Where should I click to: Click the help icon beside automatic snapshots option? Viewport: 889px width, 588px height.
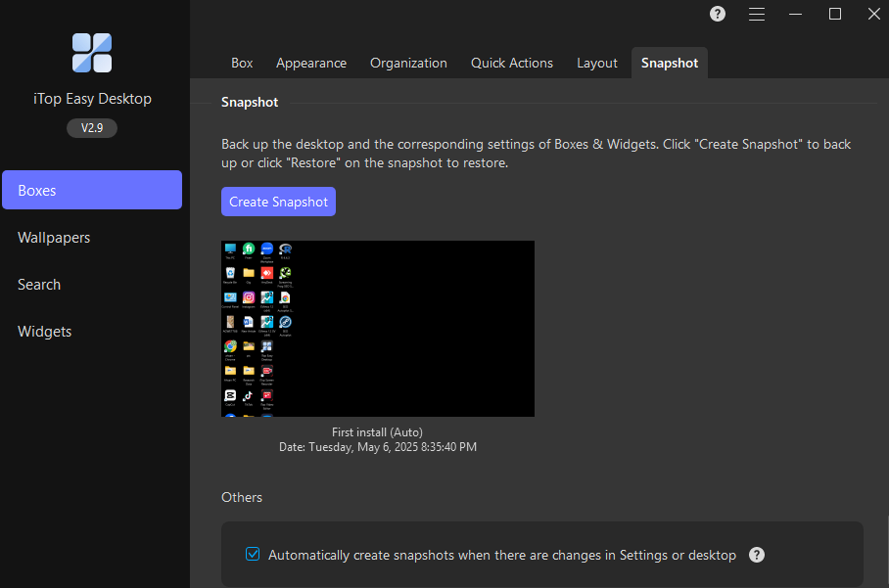[757, 555]
